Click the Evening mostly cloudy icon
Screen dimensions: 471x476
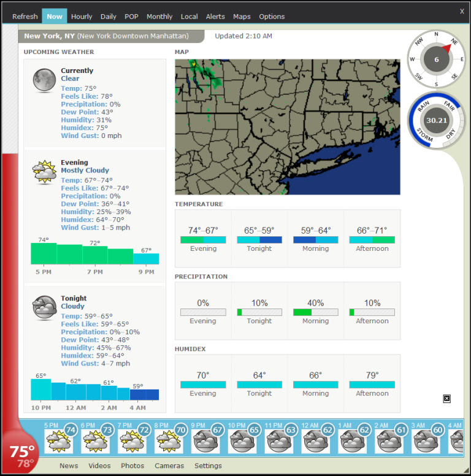coord(44,172)
